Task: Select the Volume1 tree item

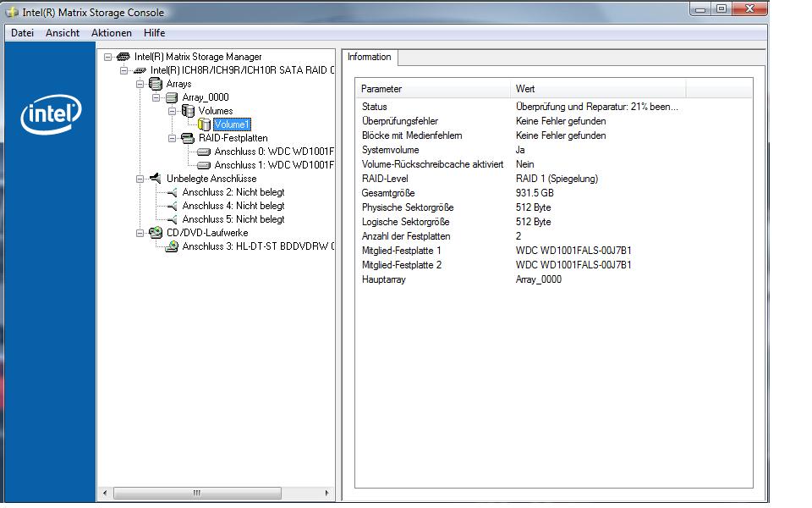Action: (x=232, y=124)
